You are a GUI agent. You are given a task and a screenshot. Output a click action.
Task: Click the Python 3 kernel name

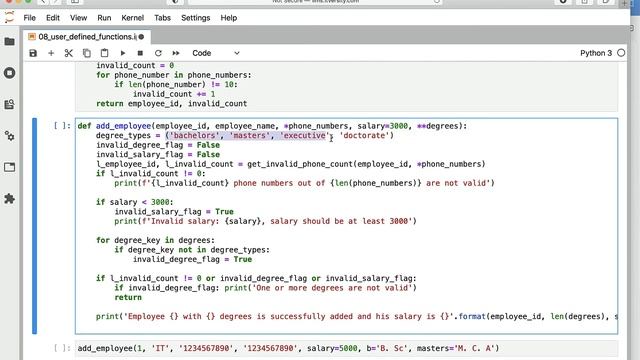(596, 53)
